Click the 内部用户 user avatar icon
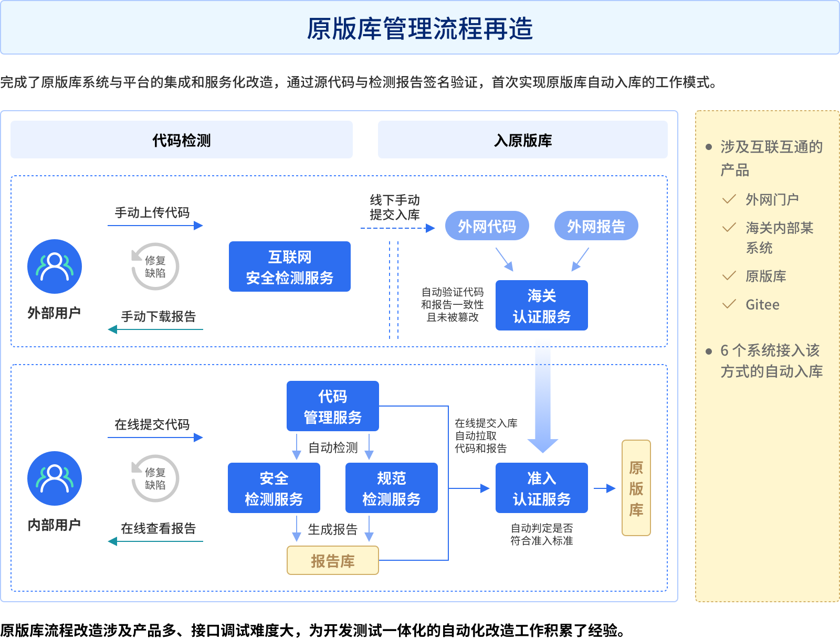 [x=55, y=478]
